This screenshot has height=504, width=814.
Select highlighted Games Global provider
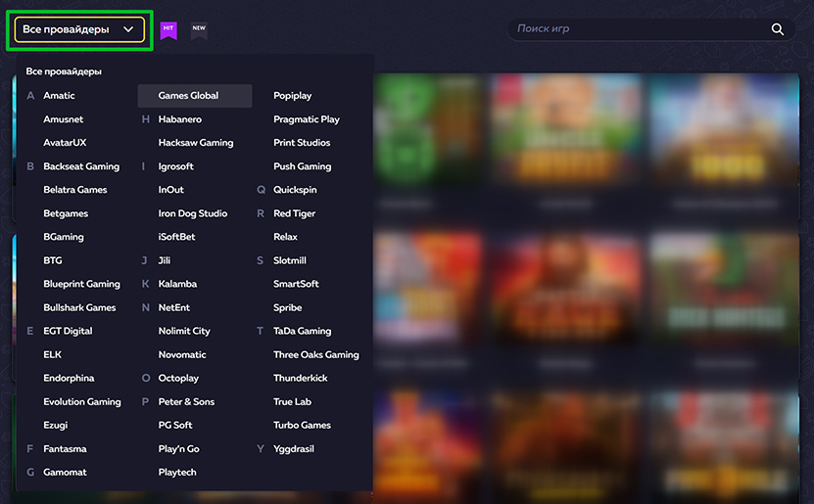click(x=195, y=96)
